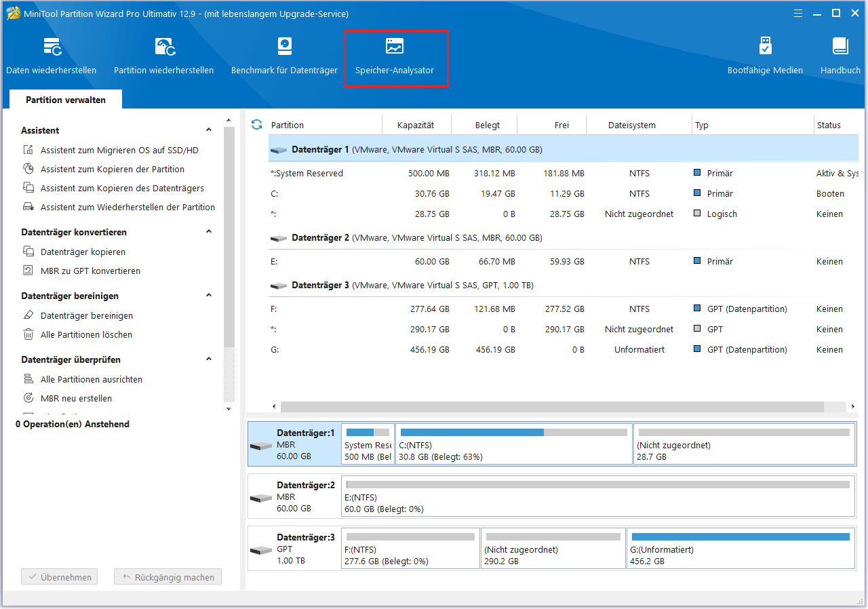Click Rückgängig machen button
Screen dimensions: 868x609
click(167, 577)
